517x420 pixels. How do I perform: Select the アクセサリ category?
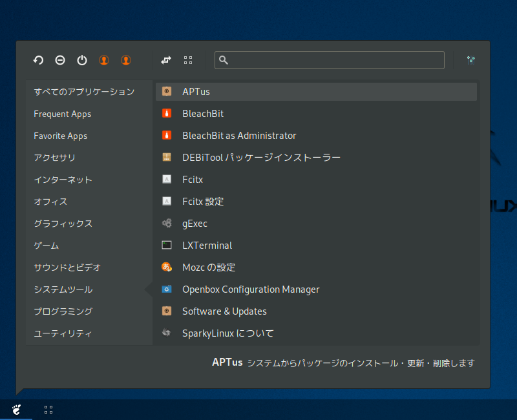pos(55,158)
